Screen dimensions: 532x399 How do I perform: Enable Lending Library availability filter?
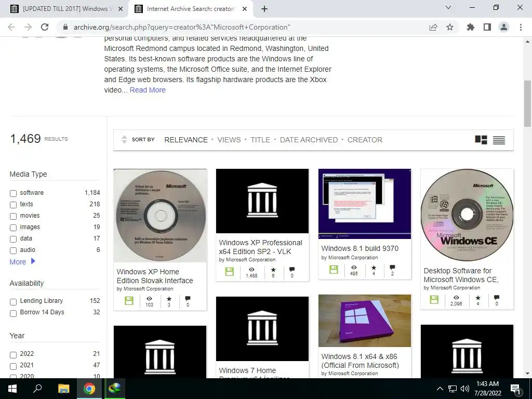pyautogui.click(x=13, y=302)
